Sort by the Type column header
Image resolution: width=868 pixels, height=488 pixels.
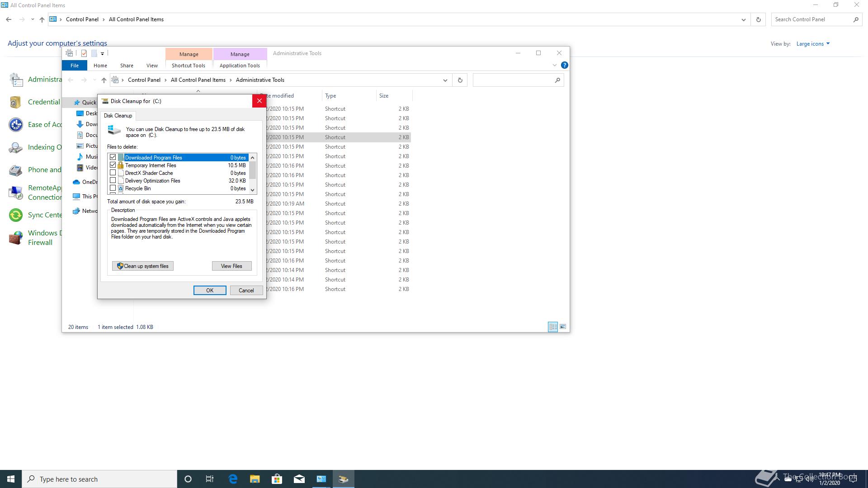pyautogui.click(x=349, y=96)
